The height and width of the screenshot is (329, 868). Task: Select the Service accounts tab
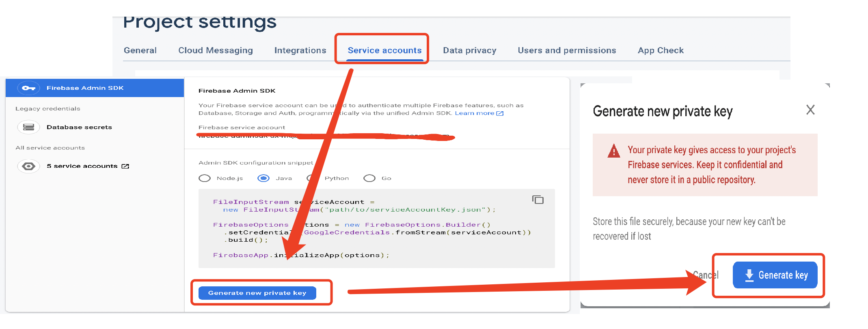coord(384,50)
